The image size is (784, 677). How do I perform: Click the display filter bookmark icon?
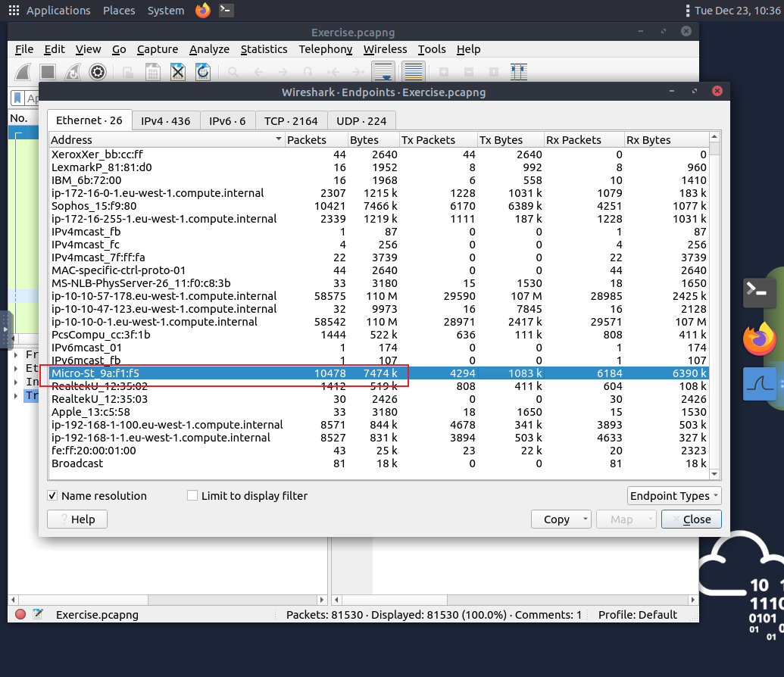17,98
